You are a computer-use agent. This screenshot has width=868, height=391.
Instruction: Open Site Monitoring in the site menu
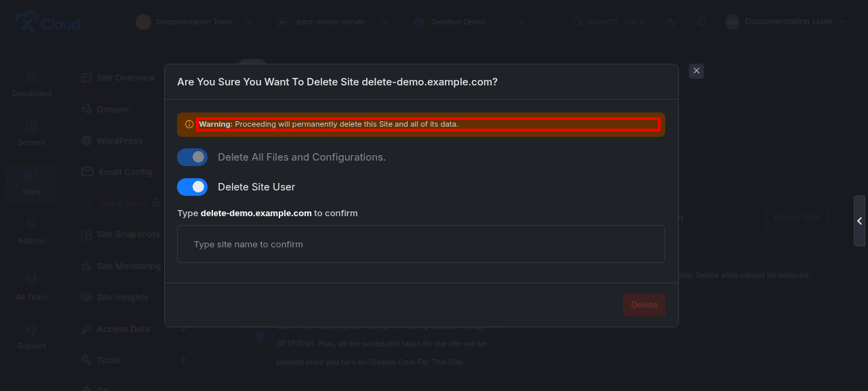pyautogui.click(x=129, y=266)
